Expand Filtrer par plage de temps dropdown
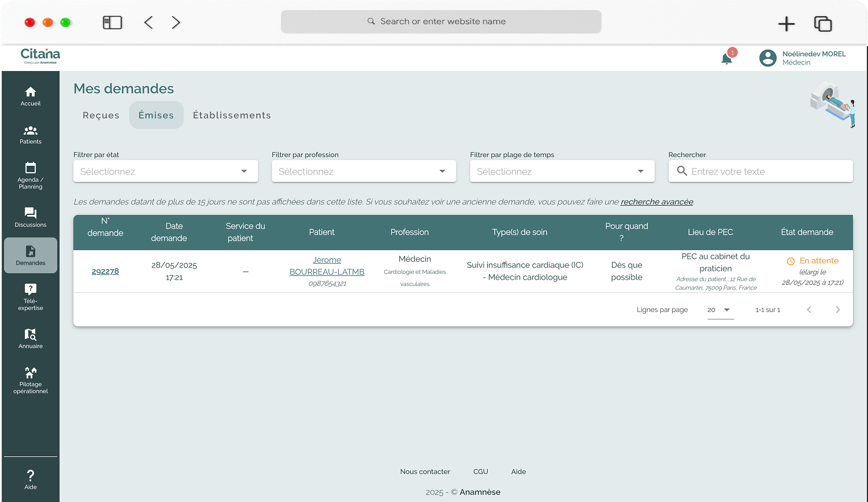This screenshot has width=868, height=502. tap(562, 171)
